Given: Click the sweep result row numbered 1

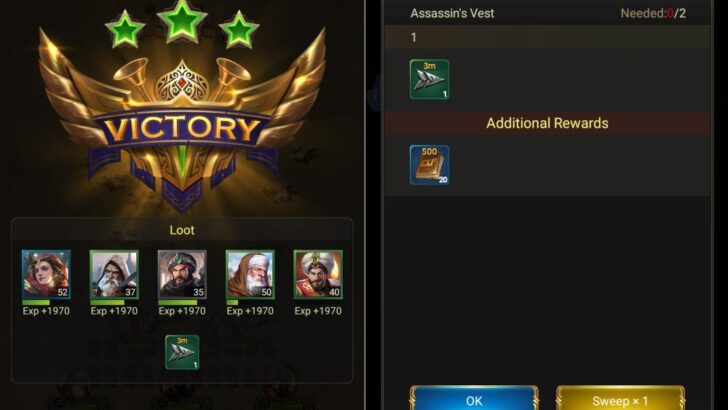Looking at the screenshot, I should pyautogui.click(x=547, y=37).
